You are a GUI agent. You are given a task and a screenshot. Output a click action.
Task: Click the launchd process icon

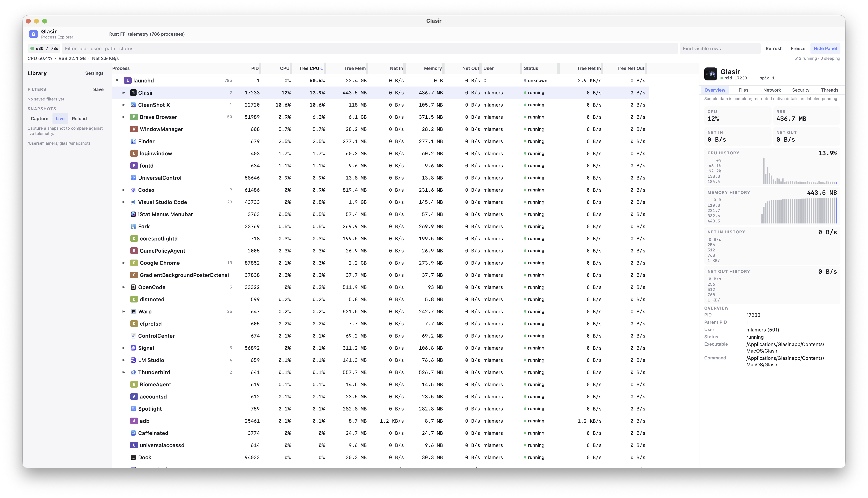[127, 80]
